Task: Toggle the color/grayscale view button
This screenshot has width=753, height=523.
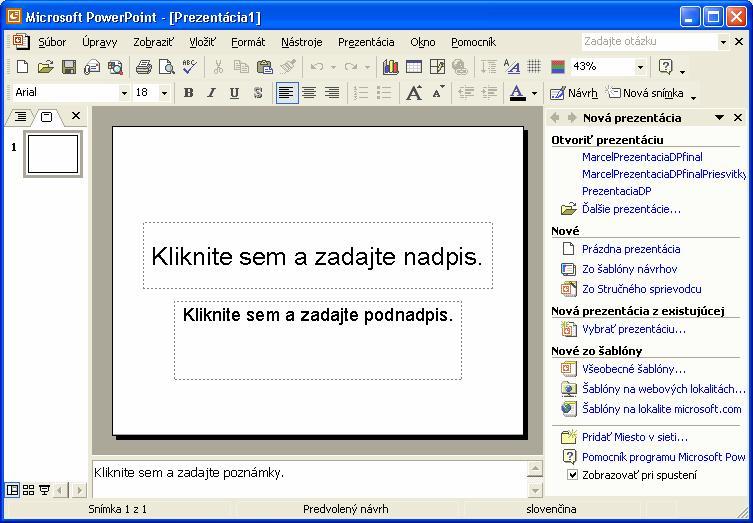Action: click(x=558, y=67)
